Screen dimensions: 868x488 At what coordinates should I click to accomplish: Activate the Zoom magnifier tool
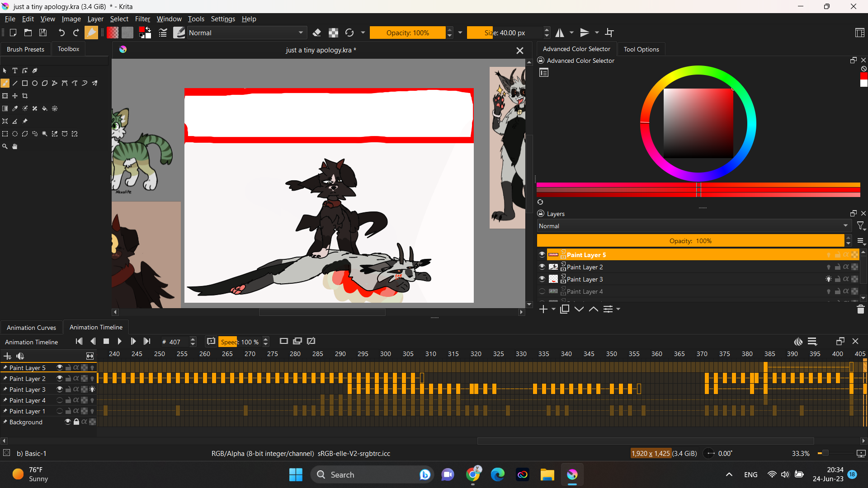(x=5, y=146)
